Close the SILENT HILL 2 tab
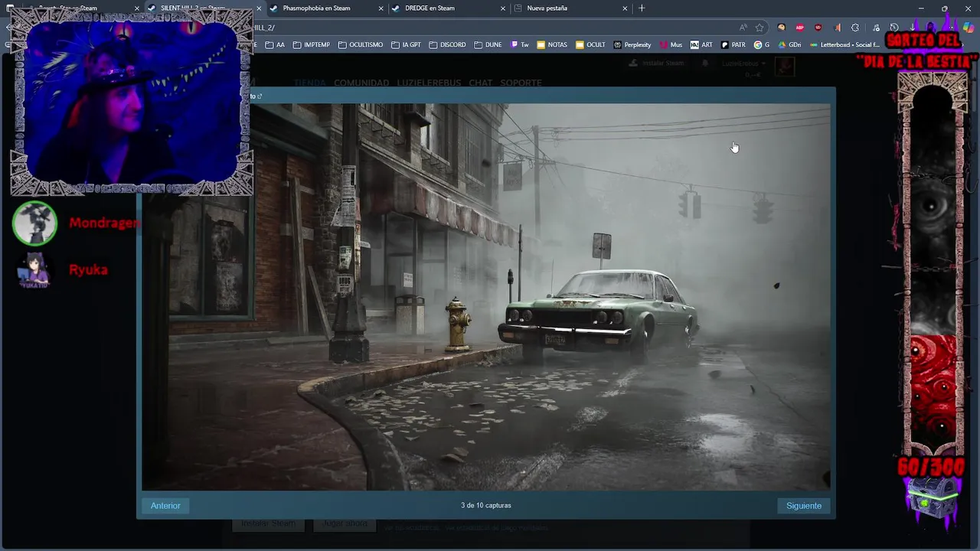 259,8
